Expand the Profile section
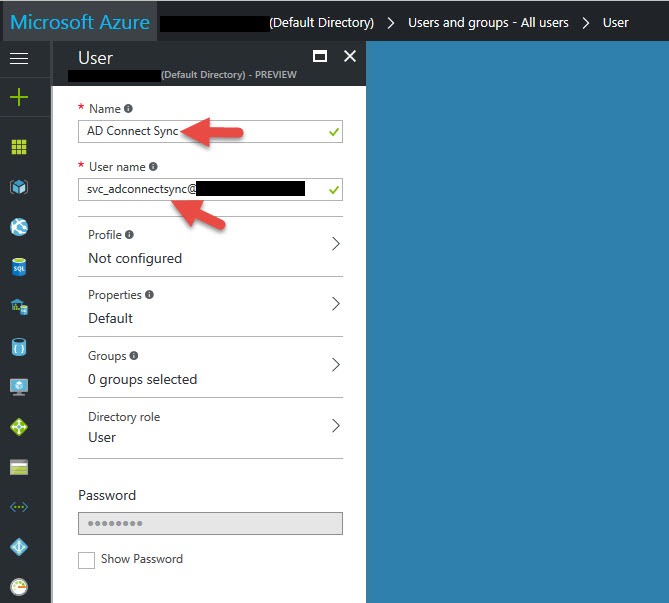 point(210,246)
